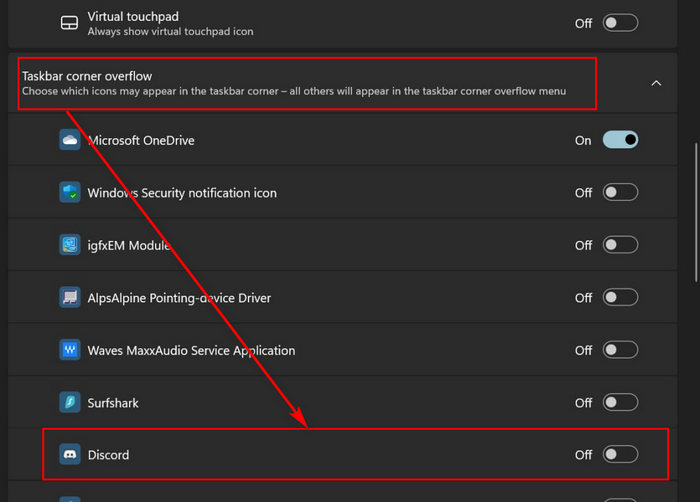The width and height of the screenshot is (700, 502).
Task: Enable Waves MaxxAudio Service Application toggle
Action: [620, 350]
